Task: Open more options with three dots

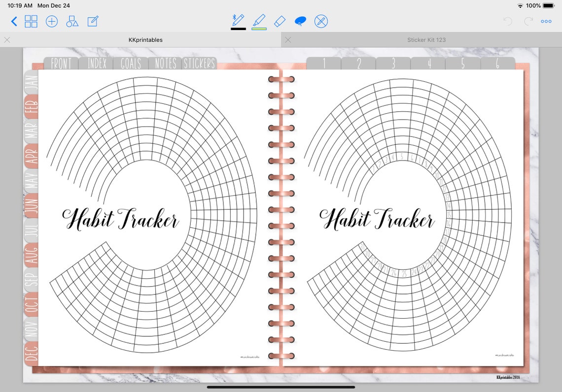Action: point(546,21)
